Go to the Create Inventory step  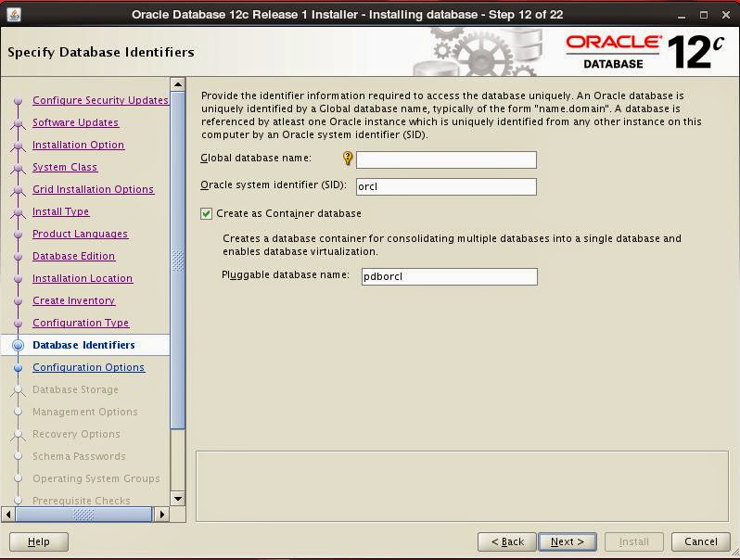(74, 300)
